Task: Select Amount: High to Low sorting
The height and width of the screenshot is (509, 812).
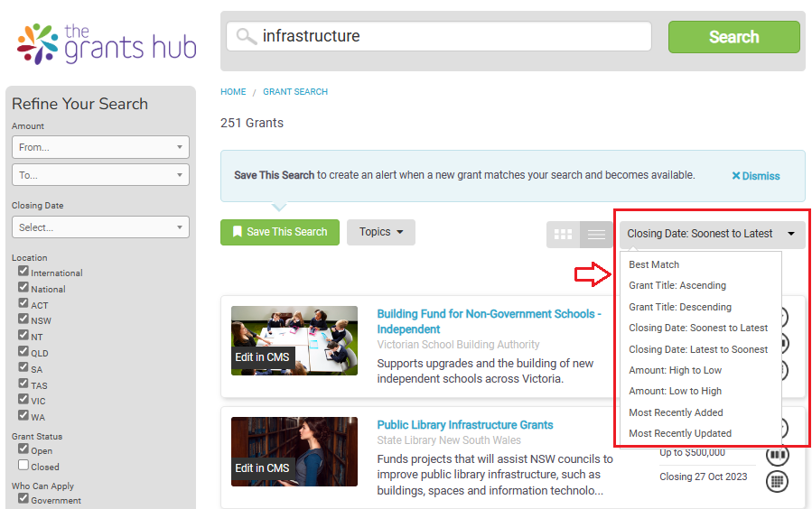Action: 675,370
